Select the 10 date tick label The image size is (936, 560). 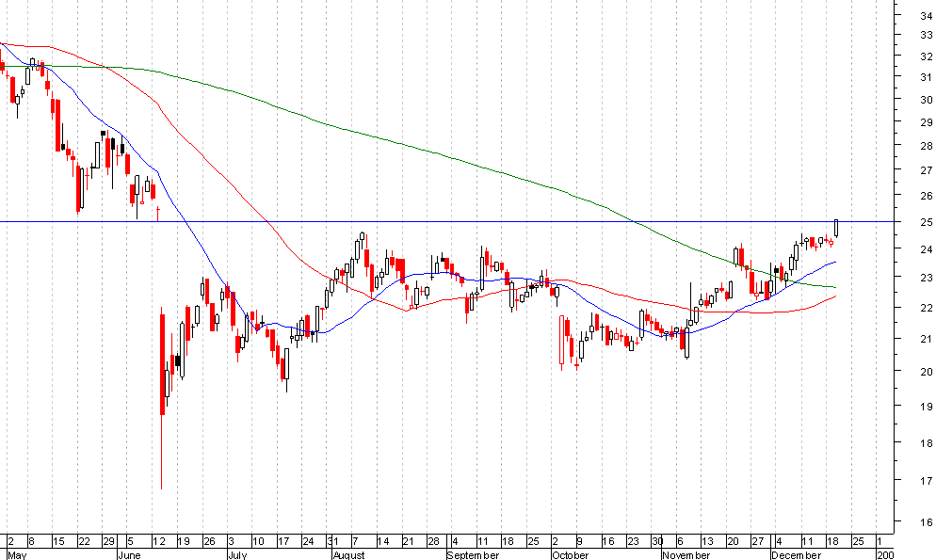pos(258,541)
